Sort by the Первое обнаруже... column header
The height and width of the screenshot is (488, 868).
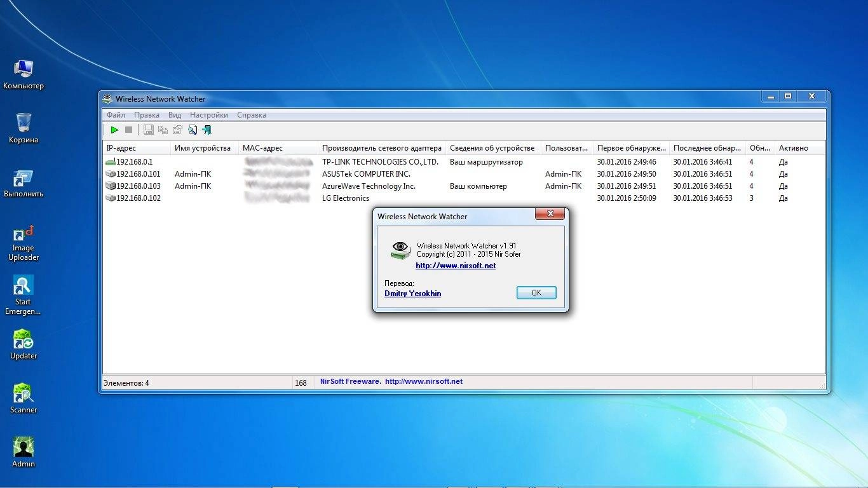point(632,148)
